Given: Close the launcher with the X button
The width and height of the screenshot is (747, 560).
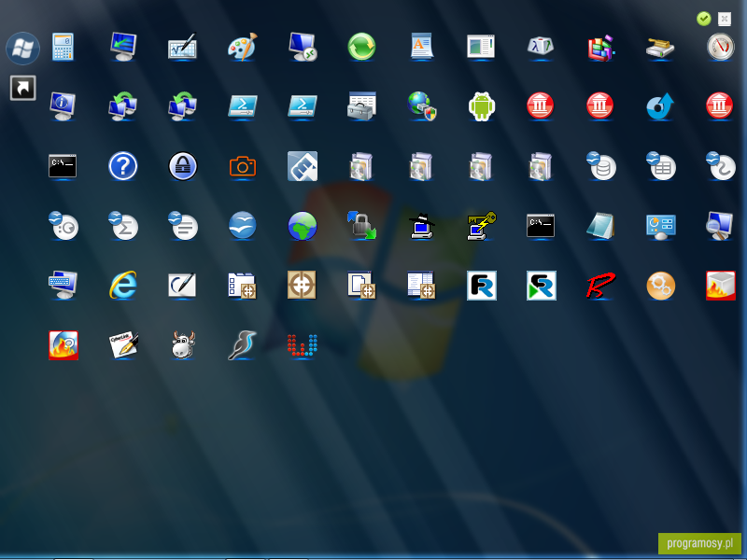Looking at the screenshot, I should coord(725,19).
